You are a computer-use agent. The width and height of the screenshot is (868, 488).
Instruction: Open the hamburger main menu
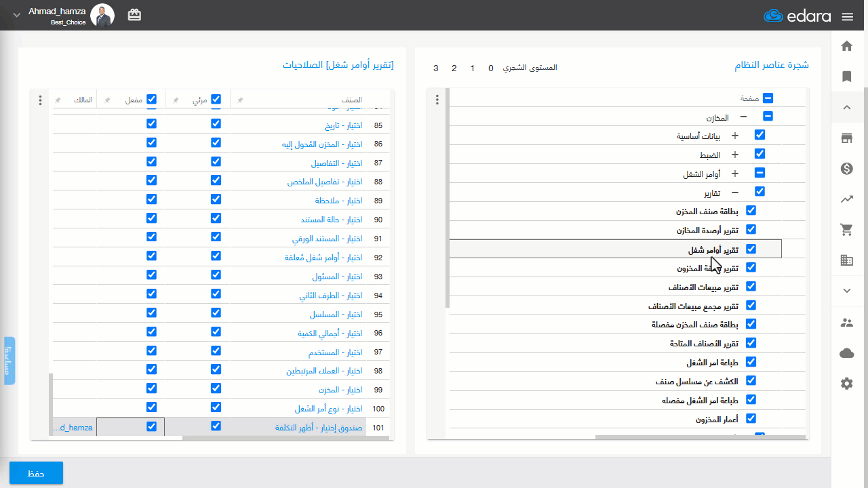click(x=847, y=16)
